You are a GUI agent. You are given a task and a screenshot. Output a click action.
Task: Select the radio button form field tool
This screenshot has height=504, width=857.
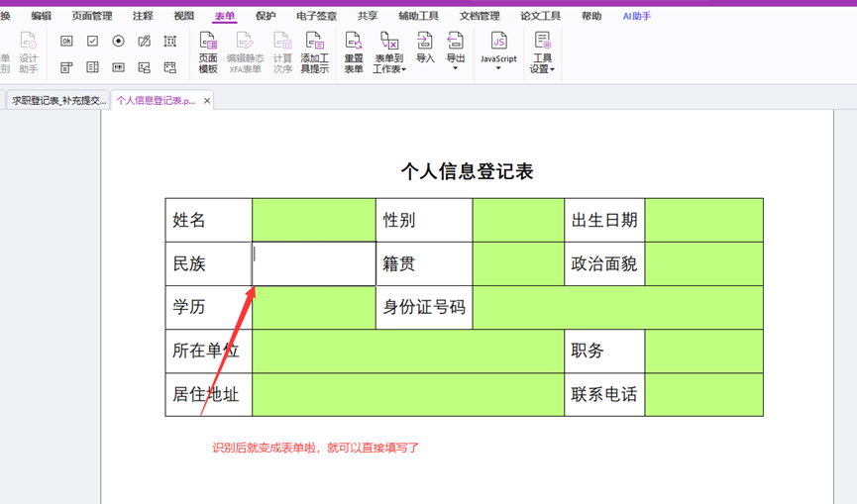118,41
